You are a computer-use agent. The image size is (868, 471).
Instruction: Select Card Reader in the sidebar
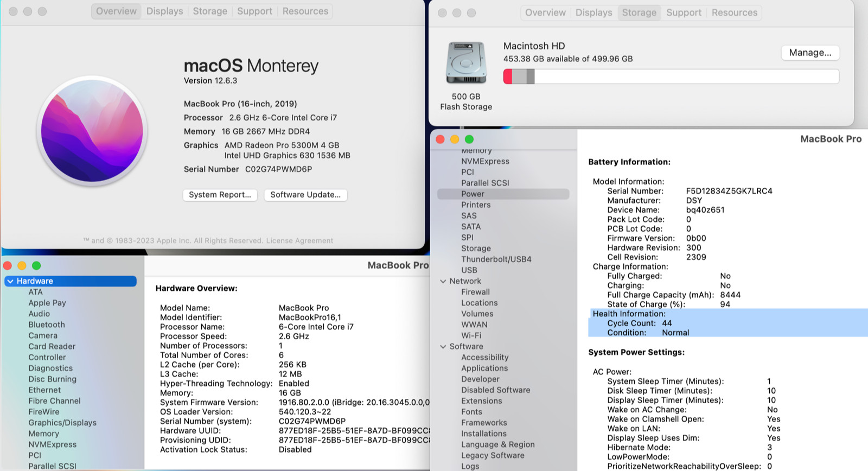pos(52,346)
